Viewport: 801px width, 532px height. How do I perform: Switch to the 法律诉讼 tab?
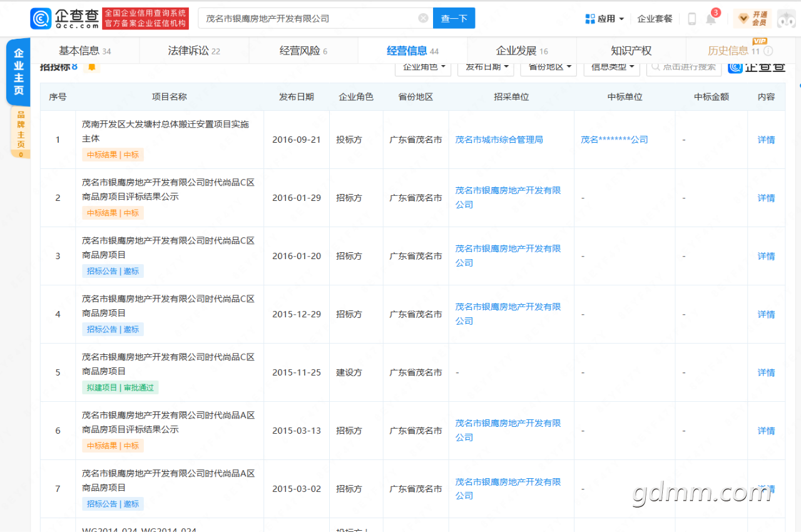(193, 51)
